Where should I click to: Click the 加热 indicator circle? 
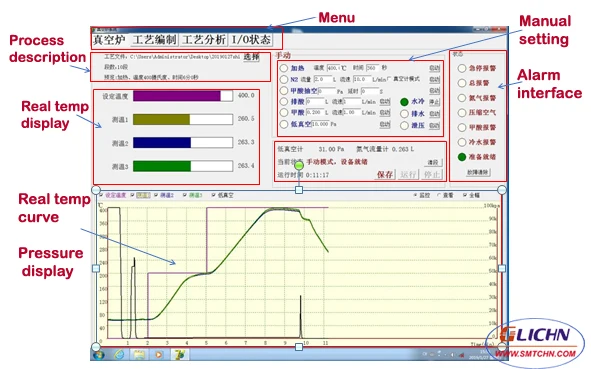284,68
